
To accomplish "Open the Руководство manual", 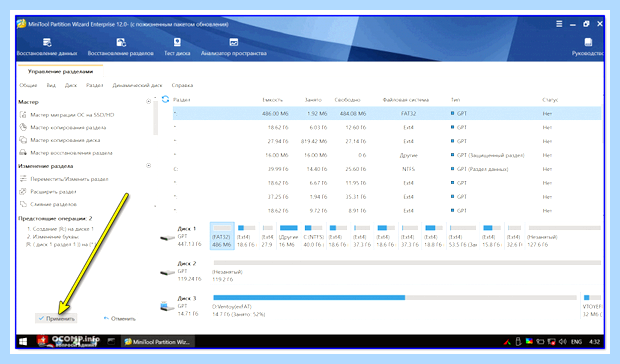I will click(x=588, y=47).
